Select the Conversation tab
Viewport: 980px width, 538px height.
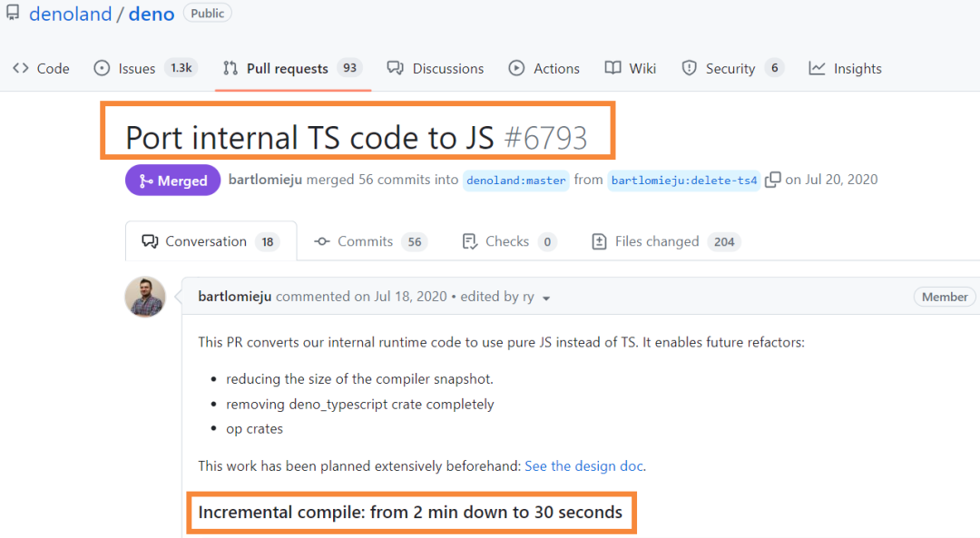(205, 241)
